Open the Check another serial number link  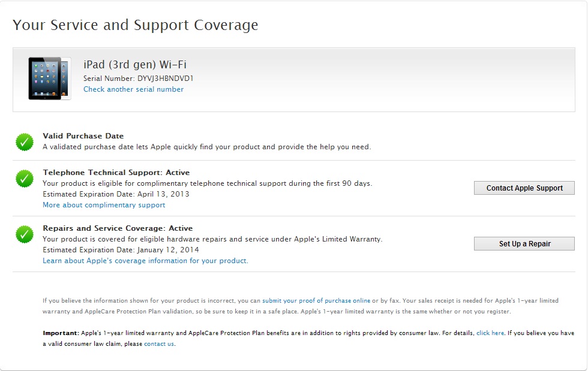(x=133, y=89)
